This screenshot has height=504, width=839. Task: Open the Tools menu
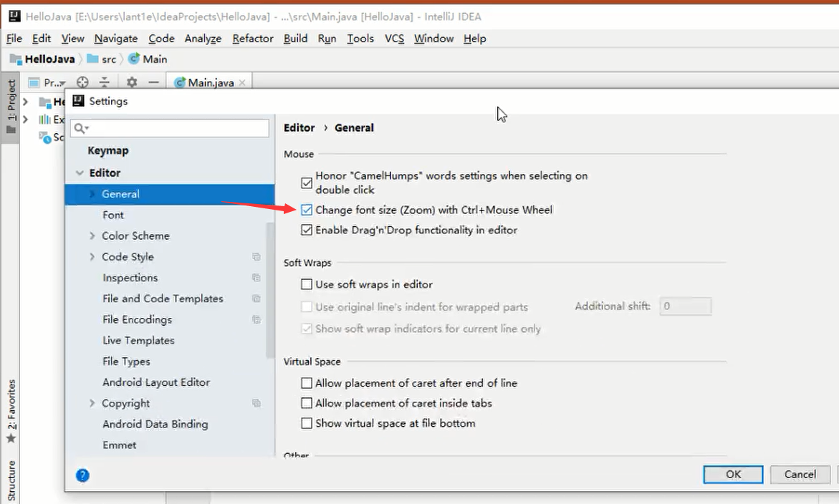360,39
